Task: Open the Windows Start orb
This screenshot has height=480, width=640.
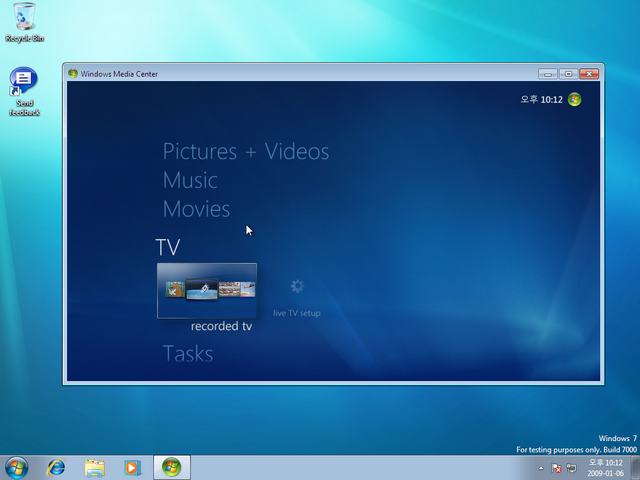Action: click(16, 468)
